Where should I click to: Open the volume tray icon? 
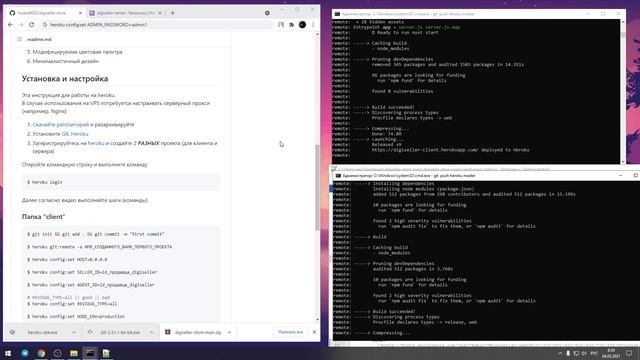[x=584, y=353]
